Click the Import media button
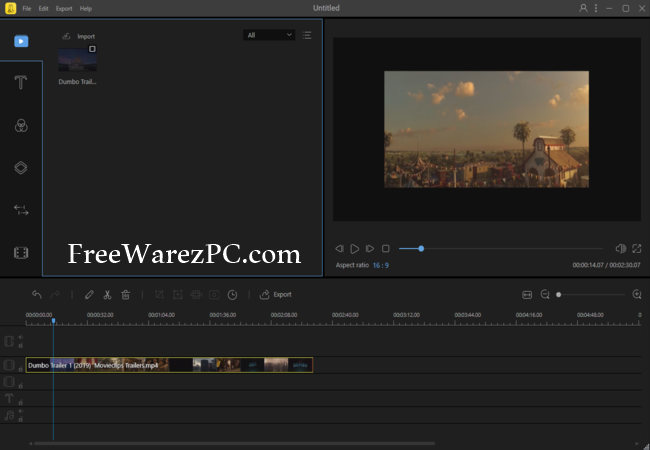 click(78, 36)
